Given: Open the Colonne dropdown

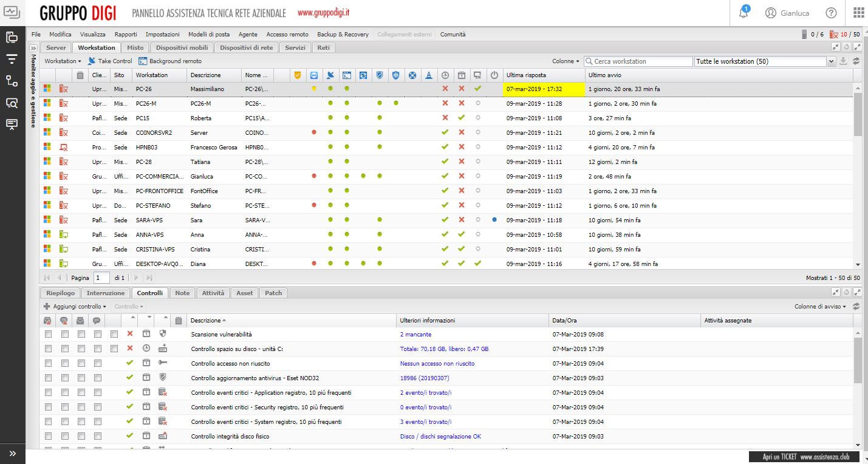Looking at the screenshot, I should pos(566,61).
